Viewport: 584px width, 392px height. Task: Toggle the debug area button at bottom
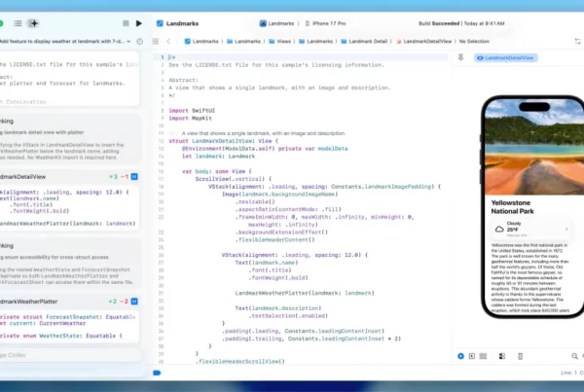point(157,373)
